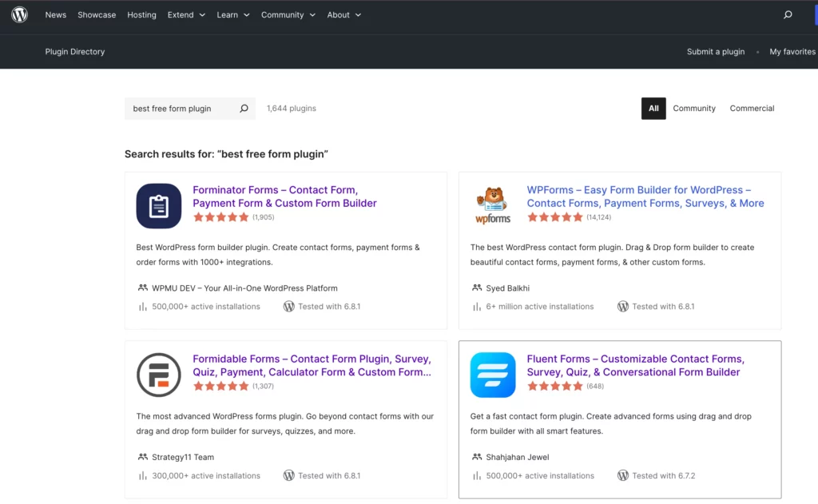Image resolution: width=818 pixels, height=504 pixels.
Task: Expand the Learn menu
Action: tap(233, 14)
